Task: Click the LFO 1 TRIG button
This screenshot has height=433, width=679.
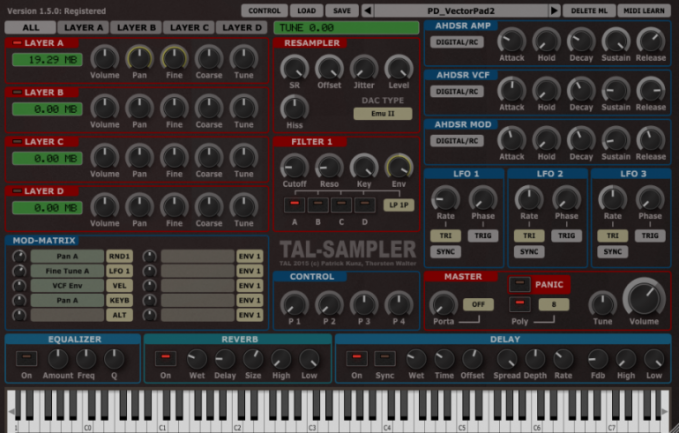Action: click(x=483, y=236)
